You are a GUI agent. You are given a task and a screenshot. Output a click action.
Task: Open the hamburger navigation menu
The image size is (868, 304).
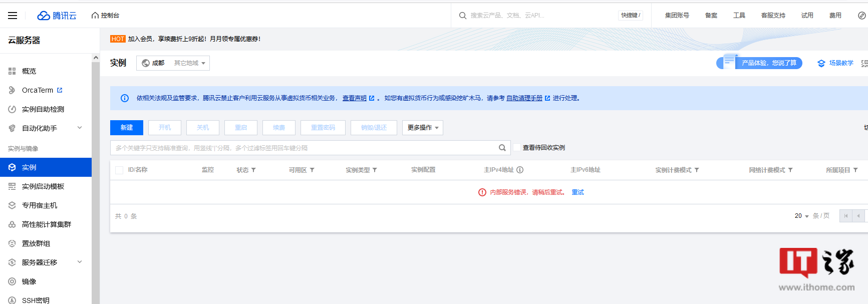(13, 16)
